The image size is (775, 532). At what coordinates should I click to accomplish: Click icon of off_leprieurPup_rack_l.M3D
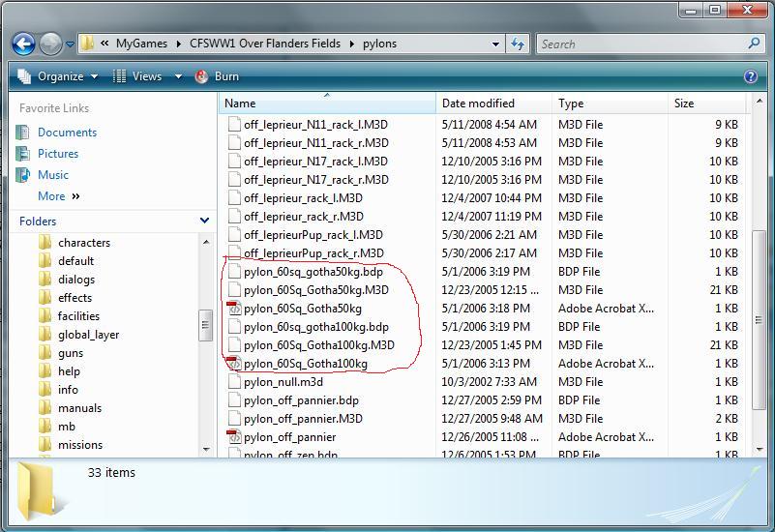pos(234,235)
